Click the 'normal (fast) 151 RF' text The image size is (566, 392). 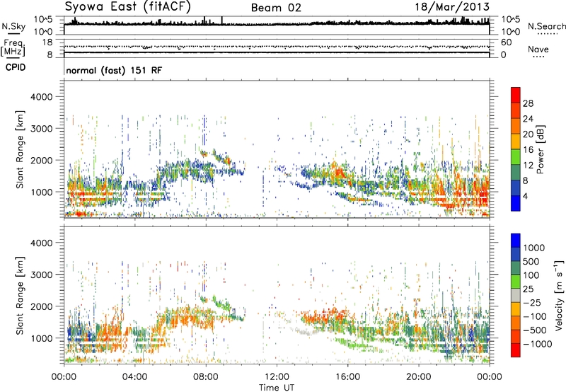click(114, 70)
